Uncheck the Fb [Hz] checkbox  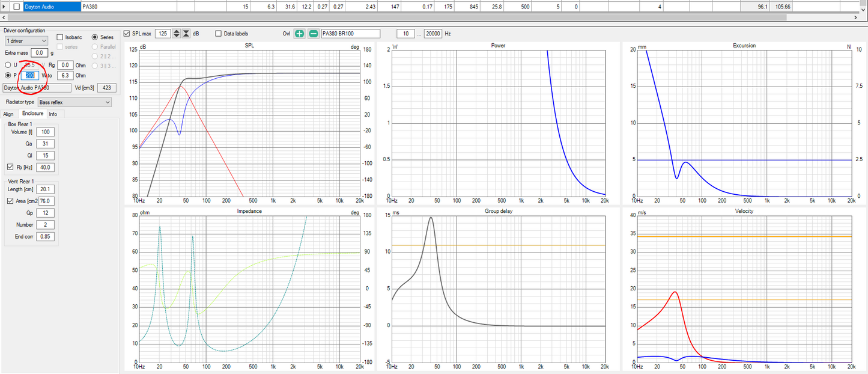tap(10, 167)
